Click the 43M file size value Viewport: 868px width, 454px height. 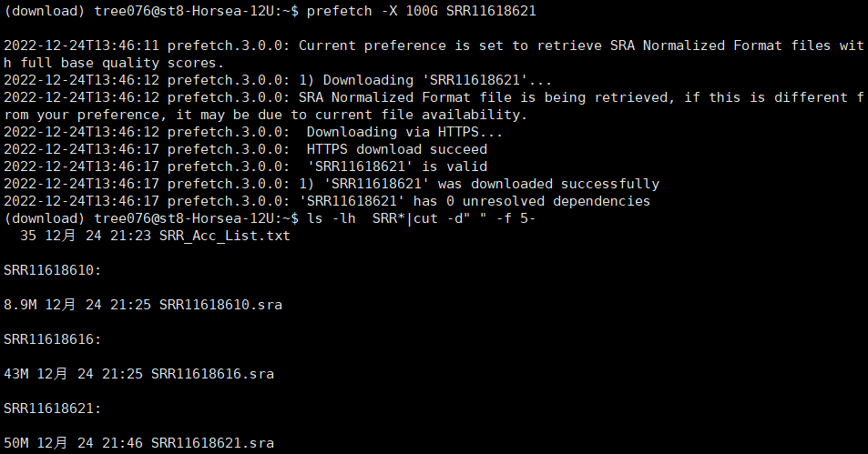(16, 374)
